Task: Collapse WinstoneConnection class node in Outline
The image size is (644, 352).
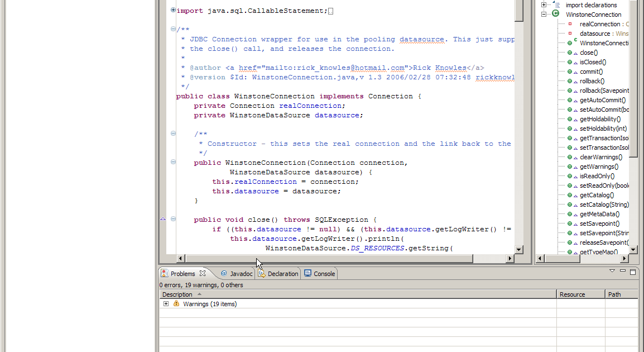Action: click(x=544, y=14)
